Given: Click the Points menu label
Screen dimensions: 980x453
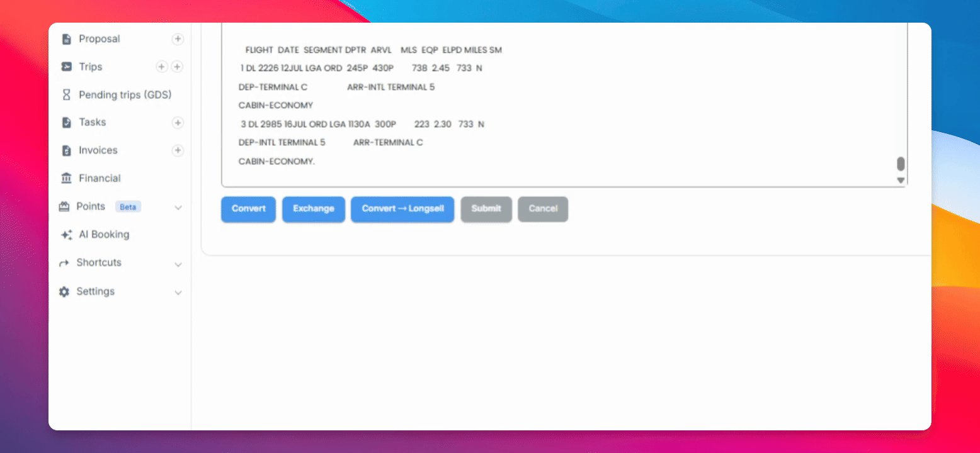Looking at the screenshot, I should pyautogui.click(x=91, y=206).
